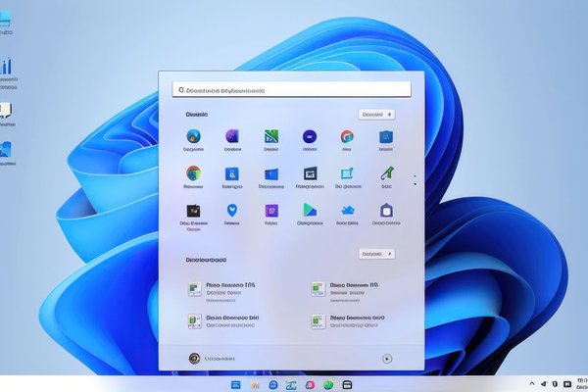The width and height of the screenshot is (588, 392).
Task: Click the speaker-shaped system tray icon
Action: coord(544,384)
